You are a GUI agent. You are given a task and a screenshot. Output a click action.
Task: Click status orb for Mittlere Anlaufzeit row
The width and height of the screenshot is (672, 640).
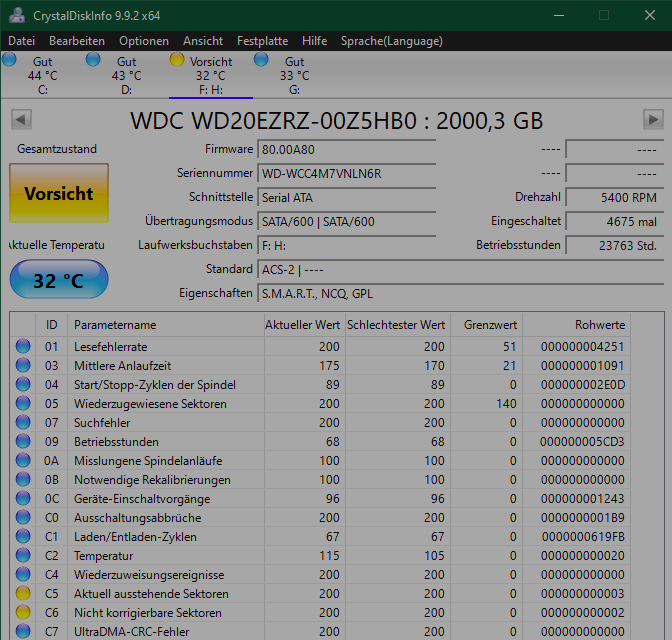click(x=23, y=365)
